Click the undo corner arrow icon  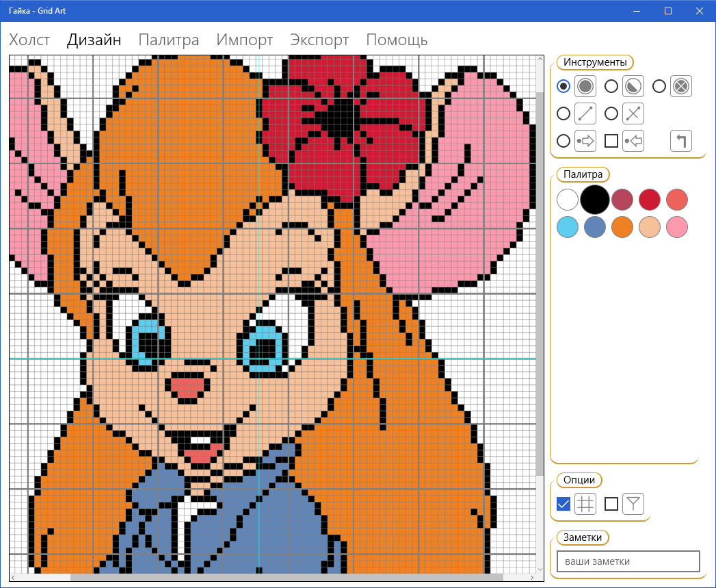(681, 141)
